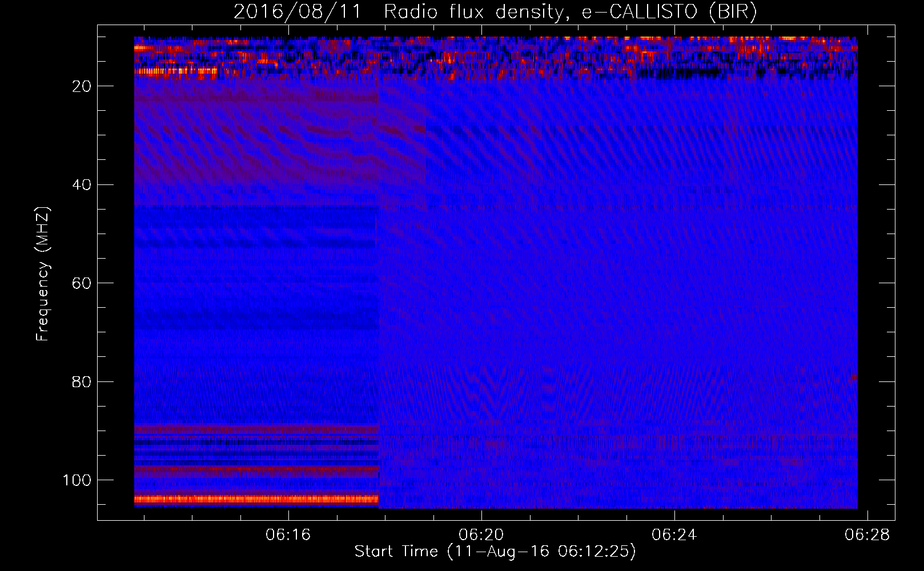Click the 06:28 time tick label
Viewport: 924px width, 571px height.
click(x=867, y=534)
